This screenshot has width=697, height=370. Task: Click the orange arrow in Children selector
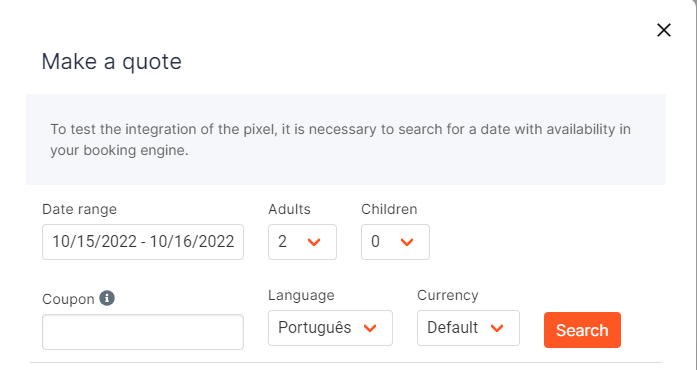pyautogui.click(x=407, y=242)
